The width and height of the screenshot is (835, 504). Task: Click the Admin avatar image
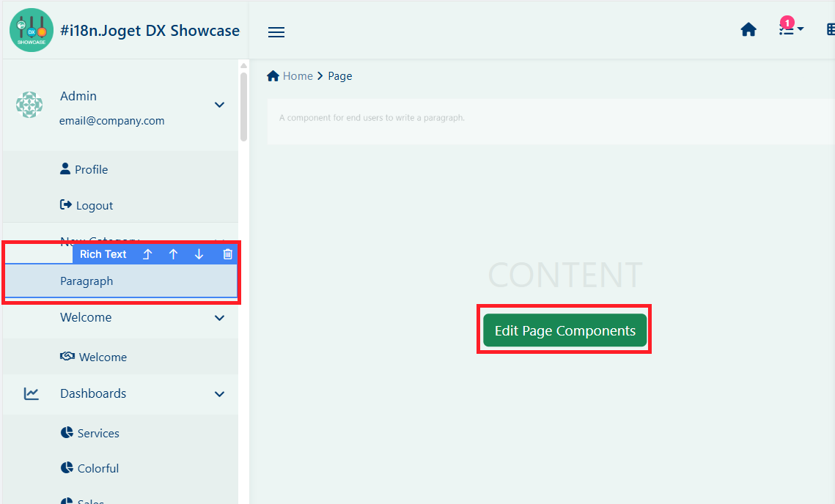point(29,105)
